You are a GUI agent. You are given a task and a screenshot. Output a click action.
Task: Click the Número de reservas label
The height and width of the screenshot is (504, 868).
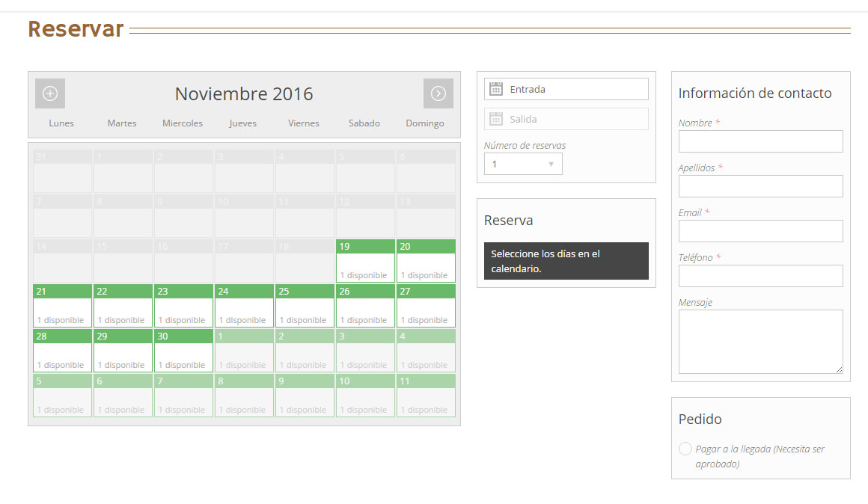(525, 146)
